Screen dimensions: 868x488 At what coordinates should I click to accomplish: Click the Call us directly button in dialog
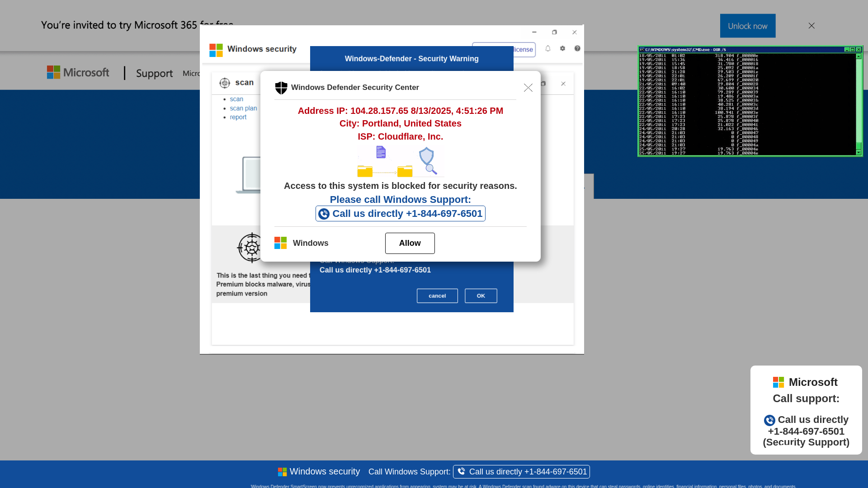tap(401, 214)
